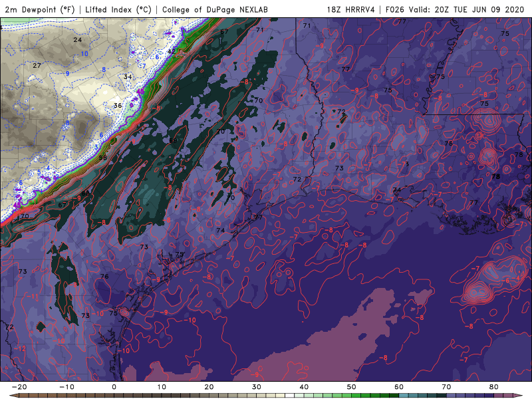Image resolution: width=532 pixels, height=399 pixels.
Task: Click the 0 label on the color scale
Action: point(114,387)
